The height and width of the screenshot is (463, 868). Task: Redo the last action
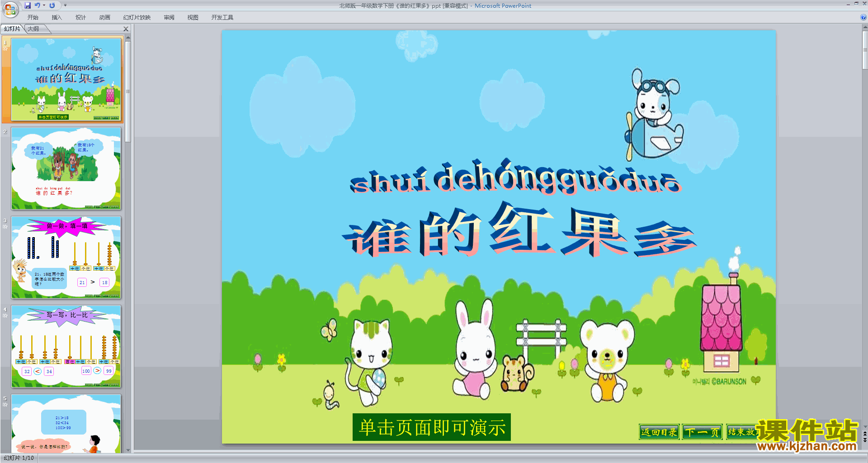click(52, 5)
